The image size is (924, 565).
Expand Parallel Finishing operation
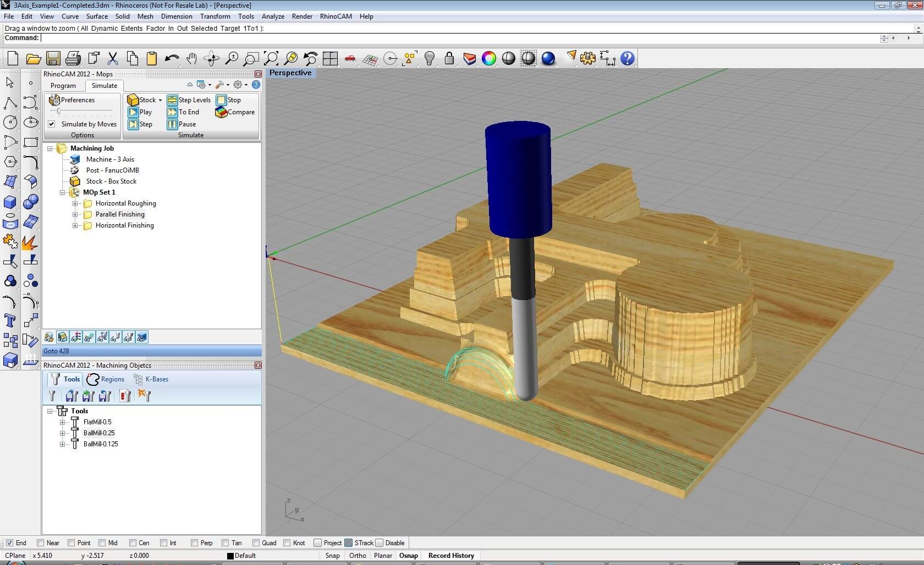click(75, 214)
